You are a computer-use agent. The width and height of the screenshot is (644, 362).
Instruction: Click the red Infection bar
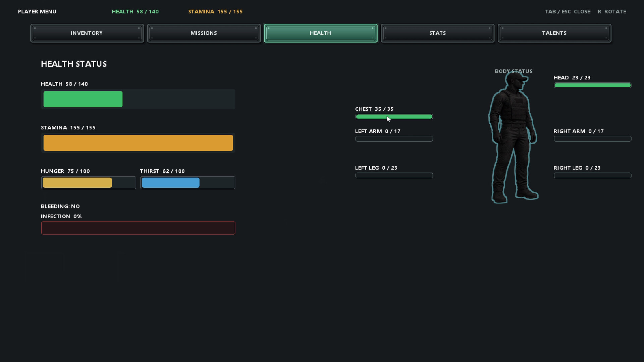pyautogui.click(x=138, y=228)
